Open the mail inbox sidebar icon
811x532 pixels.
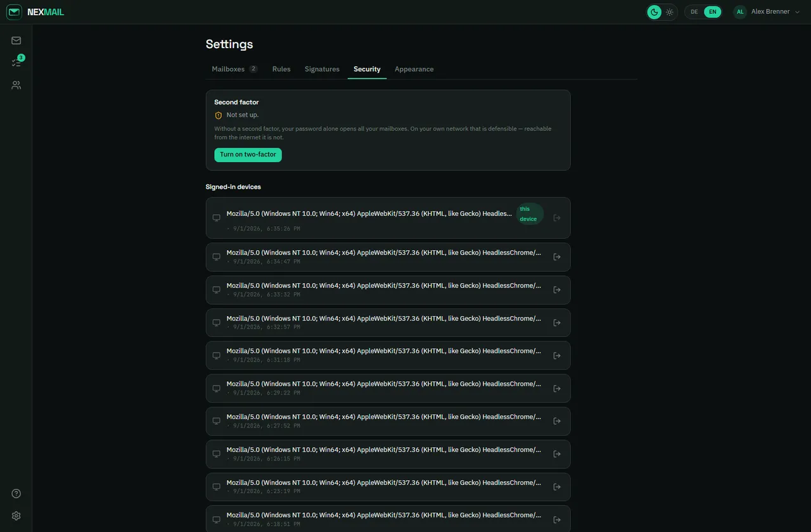(x=16, y=41)
